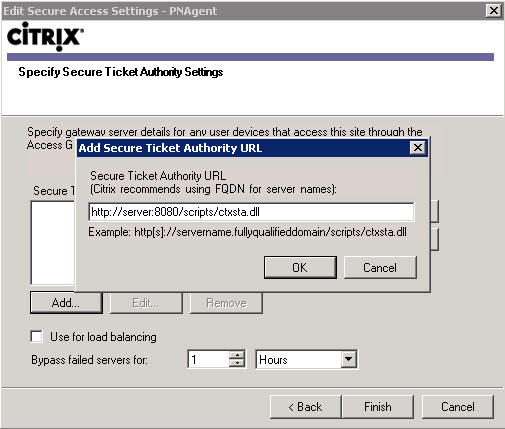Click the Secure Ticket Authority URLs list box
The height and width of the screenshot is (429, 505).
(x=53, y=243)
